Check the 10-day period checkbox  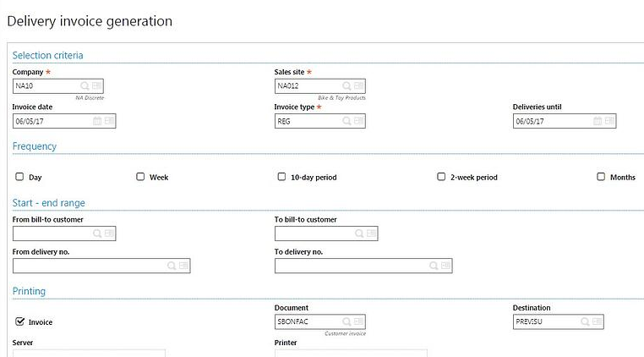(x=282, y=177)
